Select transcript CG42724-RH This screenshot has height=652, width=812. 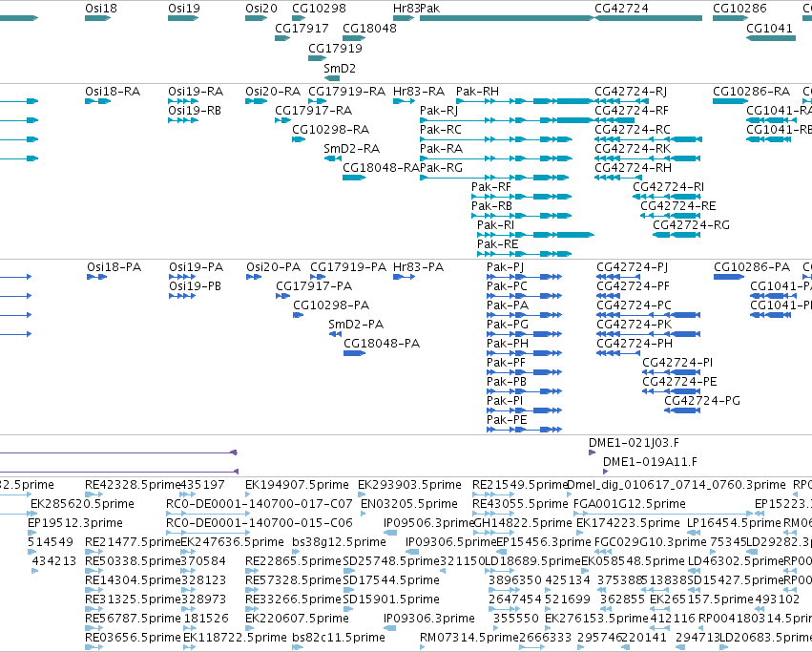634,168
